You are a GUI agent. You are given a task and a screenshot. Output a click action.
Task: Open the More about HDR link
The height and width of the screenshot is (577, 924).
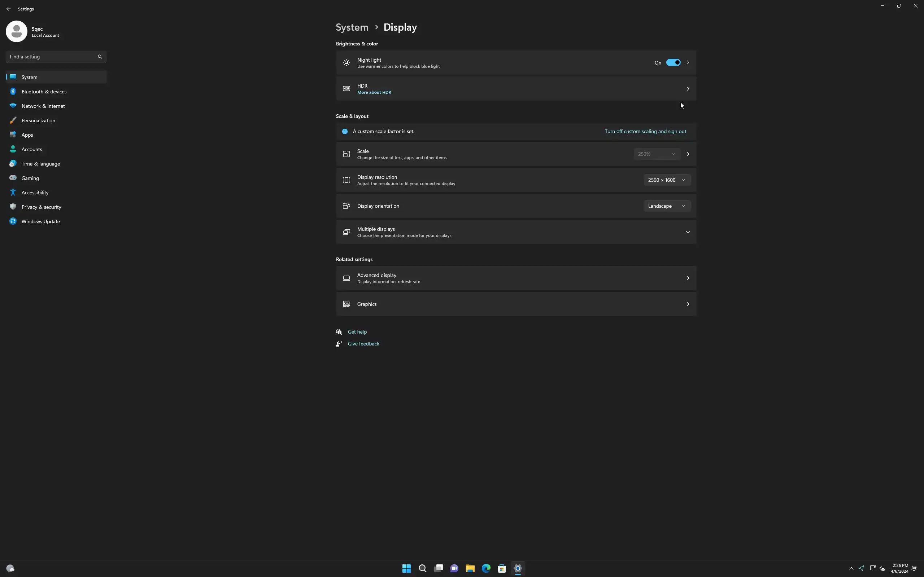[x=374, y=92]
